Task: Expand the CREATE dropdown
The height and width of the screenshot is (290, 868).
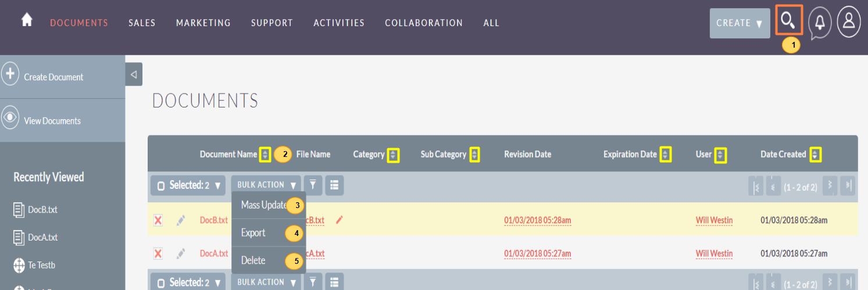Action: click(x=740, y=23)
